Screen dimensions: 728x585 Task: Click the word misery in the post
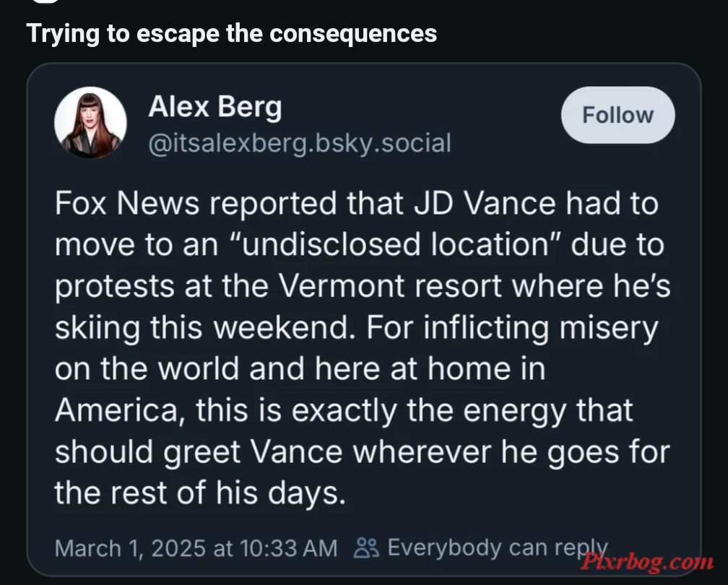coord(609,327)
